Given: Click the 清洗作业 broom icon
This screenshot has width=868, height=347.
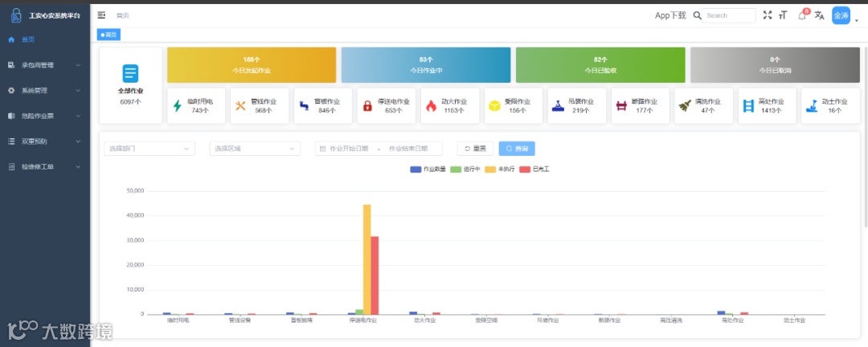Looking at the screenshot, I should coord(685,106).
